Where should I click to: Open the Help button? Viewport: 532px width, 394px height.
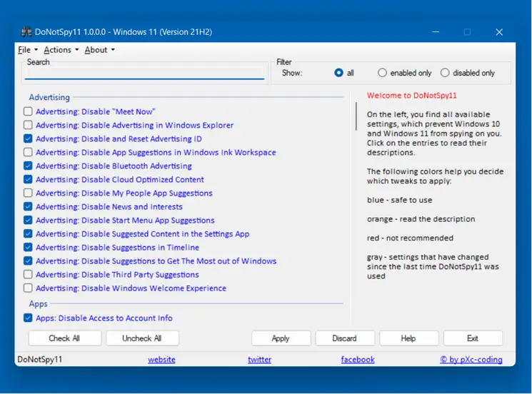(x=409, y=338)
